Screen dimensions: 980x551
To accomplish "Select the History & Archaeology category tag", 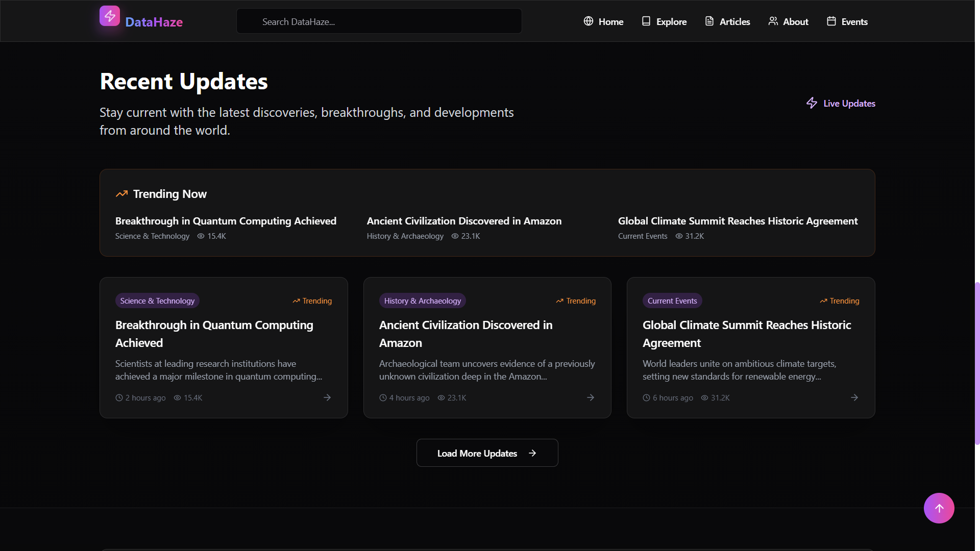I will (422, 301).
